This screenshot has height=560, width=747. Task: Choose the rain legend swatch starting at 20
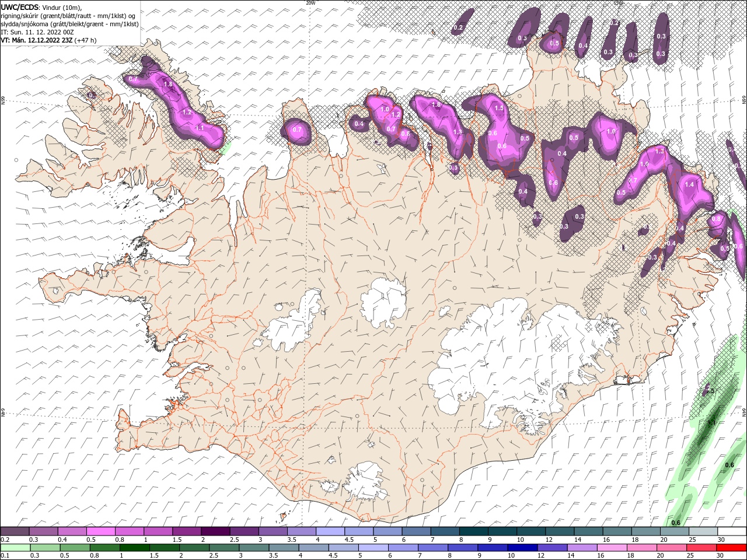click(x=671, y=547)
